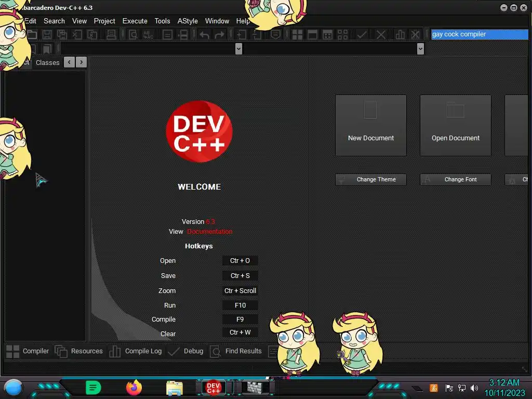Click the Save floppy disk toolbar icon
Image resolution: width=532 pixels, height=399 pixels.
coord(47,35)
